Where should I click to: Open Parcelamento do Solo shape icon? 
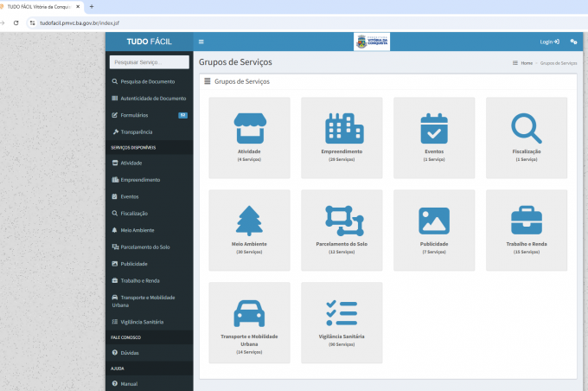342,221
